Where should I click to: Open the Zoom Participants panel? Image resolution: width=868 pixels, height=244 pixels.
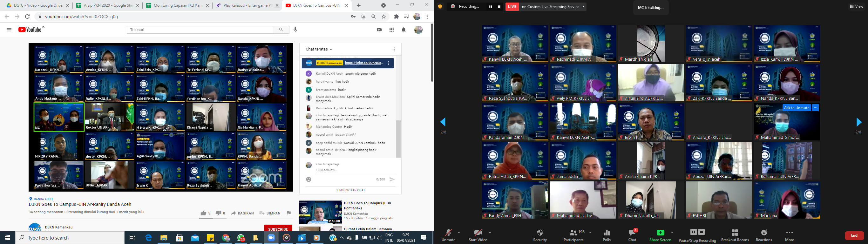tap(573, 233)
